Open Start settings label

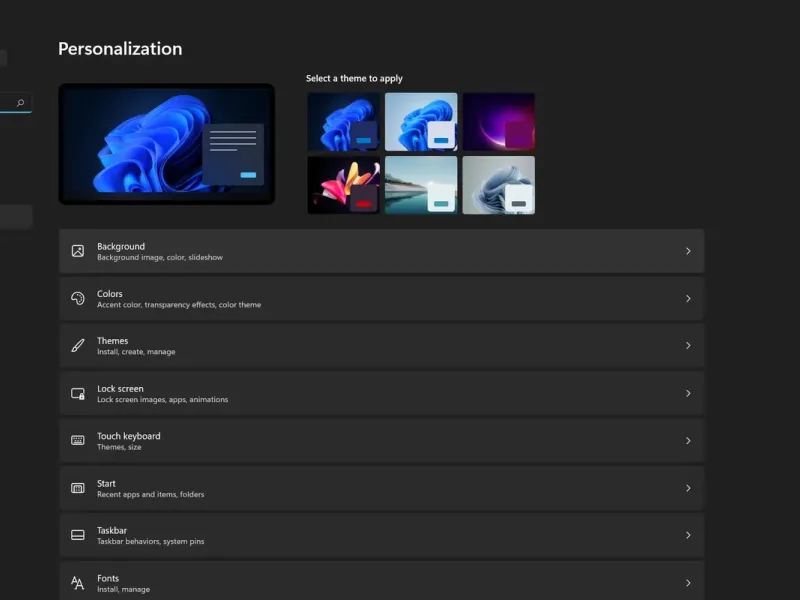(106, 484)
